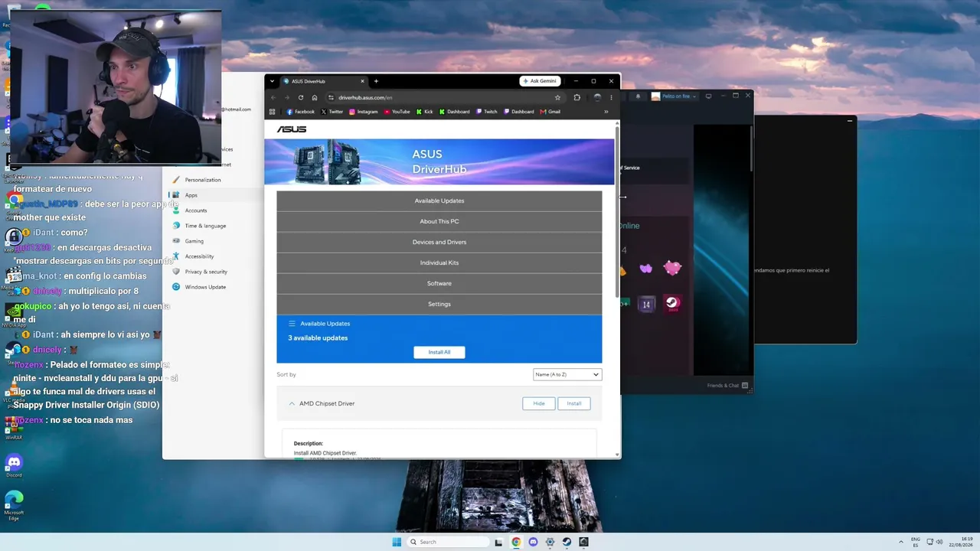This screenshot has height=551, width=980.
Task: Open the Available Updates section
Action: point(439,201)
